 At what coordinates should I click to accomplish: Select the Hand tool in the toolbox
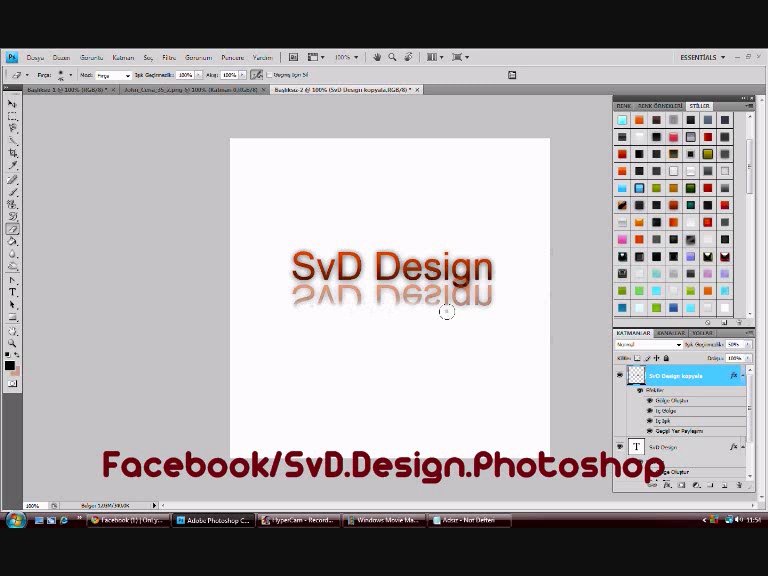12,331
